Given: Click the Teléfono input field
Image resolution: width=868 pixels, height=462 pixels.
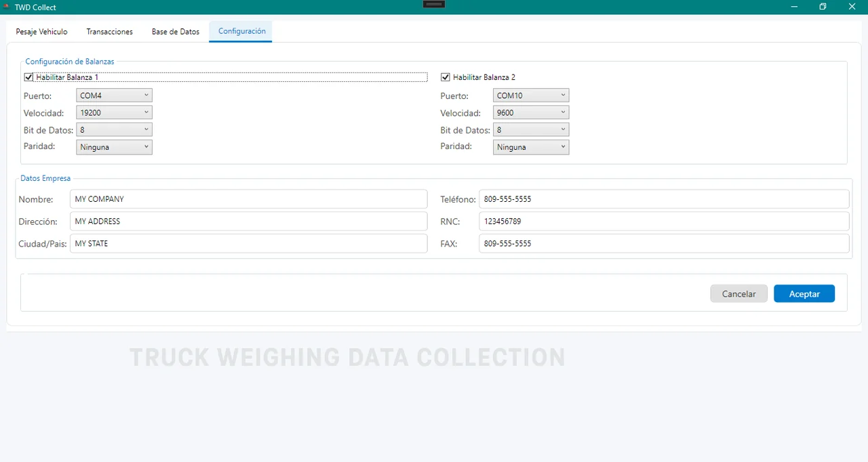Looking at the screenshot, I should pyautogui.click(x=664, y=199).
